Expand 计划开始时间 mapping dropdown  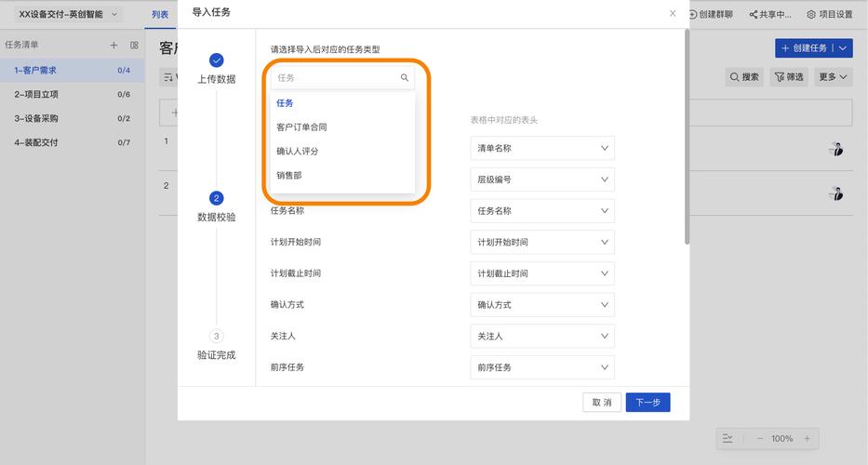(x=542, y=242)
